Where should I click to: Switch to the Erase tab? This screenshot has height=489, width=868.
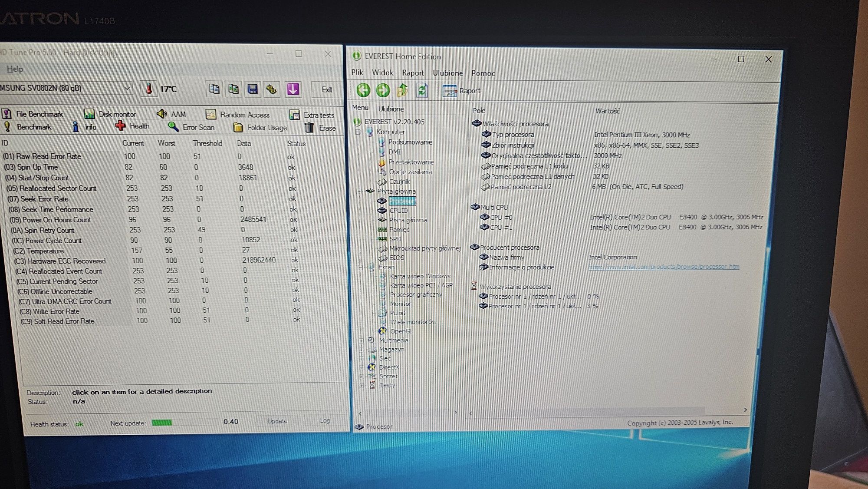point(320,128)
